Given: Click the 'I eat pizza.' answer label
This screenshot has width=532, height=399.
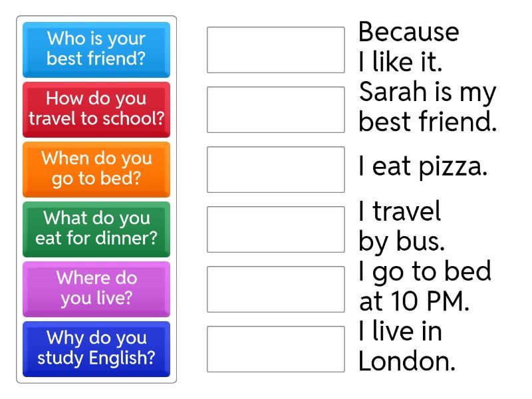Looking at the screenshot, I should 423,167.
